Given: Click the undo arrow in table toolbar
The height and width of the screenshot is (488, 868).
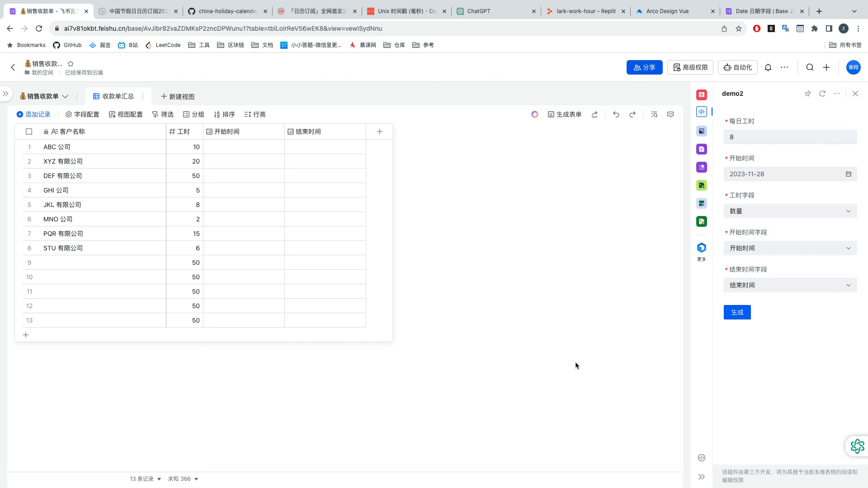Looking at the screenshot, I should click(x=616, y=115).
